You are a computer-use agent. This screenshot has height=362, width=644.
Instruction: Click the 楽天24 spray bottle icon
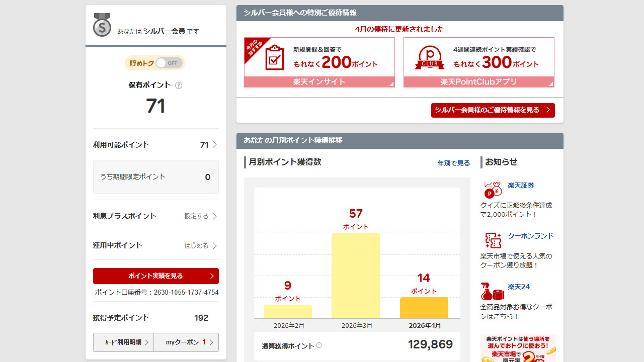pyautogui.click(x=493, y=291)
